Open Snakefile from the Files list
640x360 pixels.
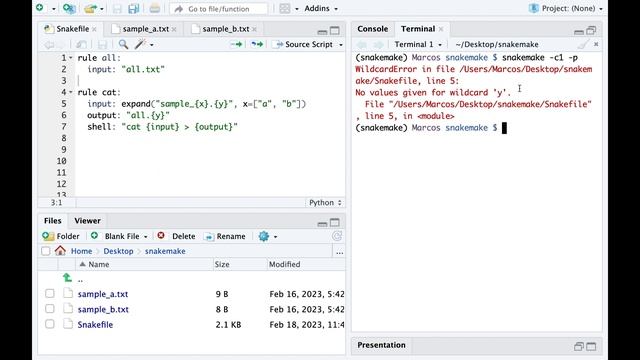click(96, 324)
